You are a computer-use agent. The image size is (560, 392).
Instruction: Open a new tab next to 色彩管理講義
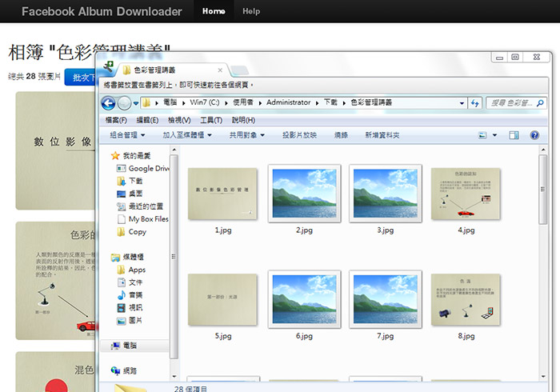(239, 70)
